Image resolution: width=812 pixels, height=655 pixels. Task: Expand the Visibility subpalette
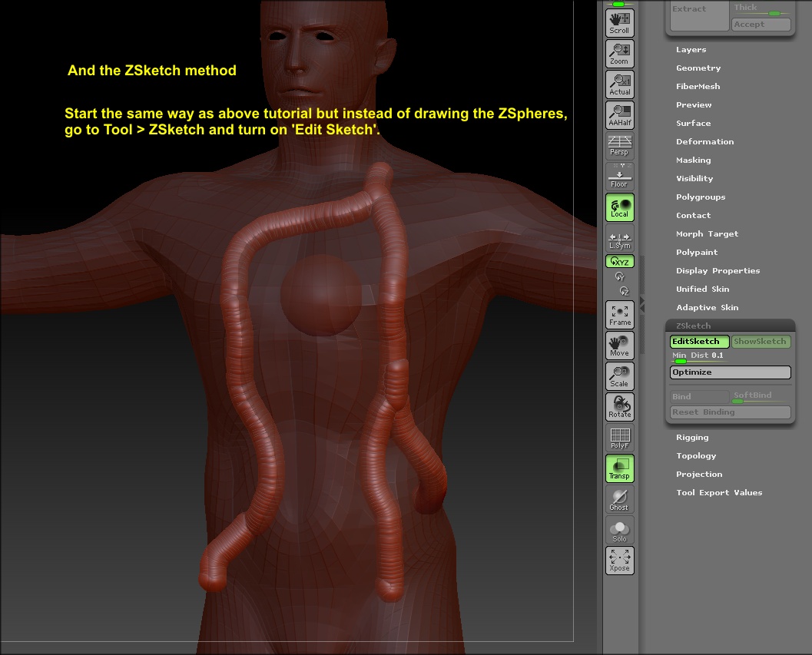[x=694, y=179]
